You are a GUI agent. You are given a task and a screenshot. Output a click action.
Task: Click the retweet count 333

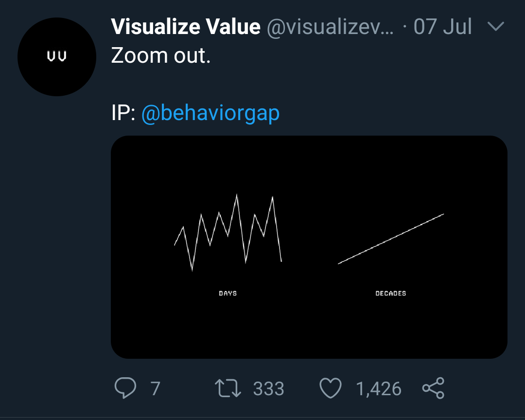(268, 388)
